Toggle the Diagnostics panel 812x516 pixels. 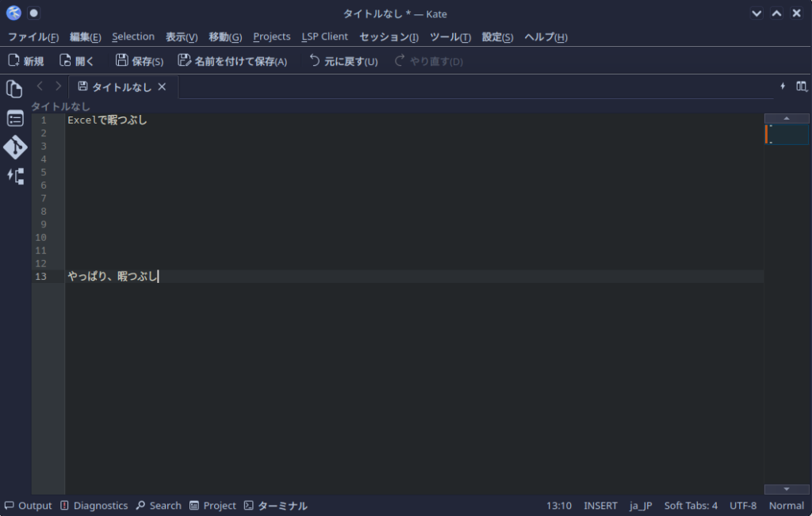pos(94,506)
